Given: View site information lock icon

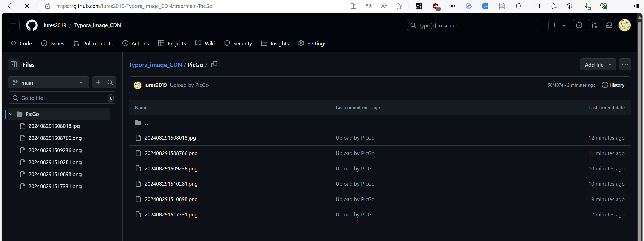Looking at the screenshot, I should [48, 6].
